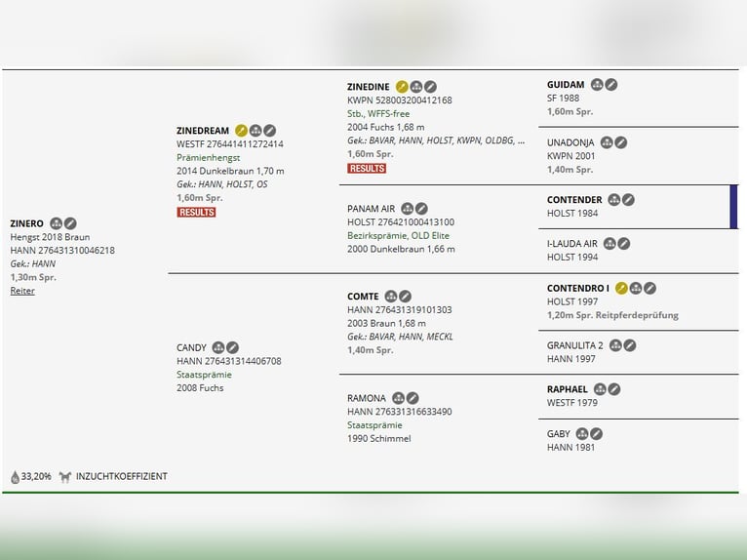Click the blue marker bar beside CONTENDER
The width and height of the screenshot is (747, 560).
[733, 207]
